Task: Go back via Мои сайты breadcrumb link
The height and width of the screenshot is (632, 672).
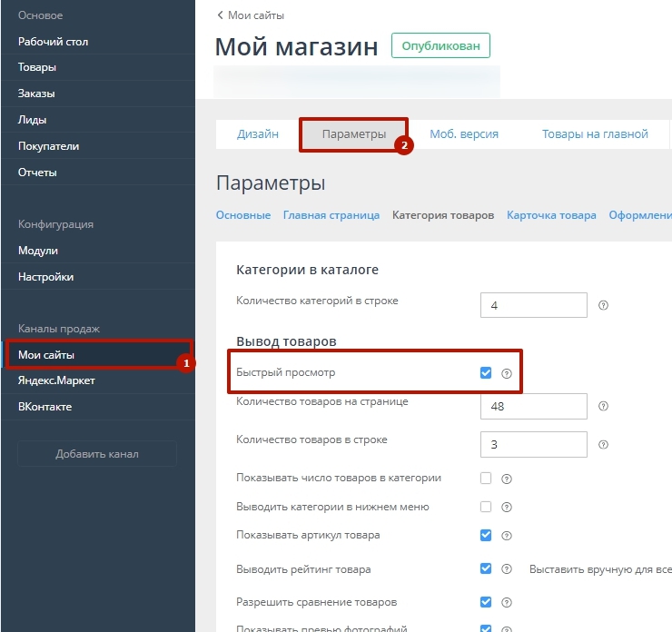Action: point(256,15)
